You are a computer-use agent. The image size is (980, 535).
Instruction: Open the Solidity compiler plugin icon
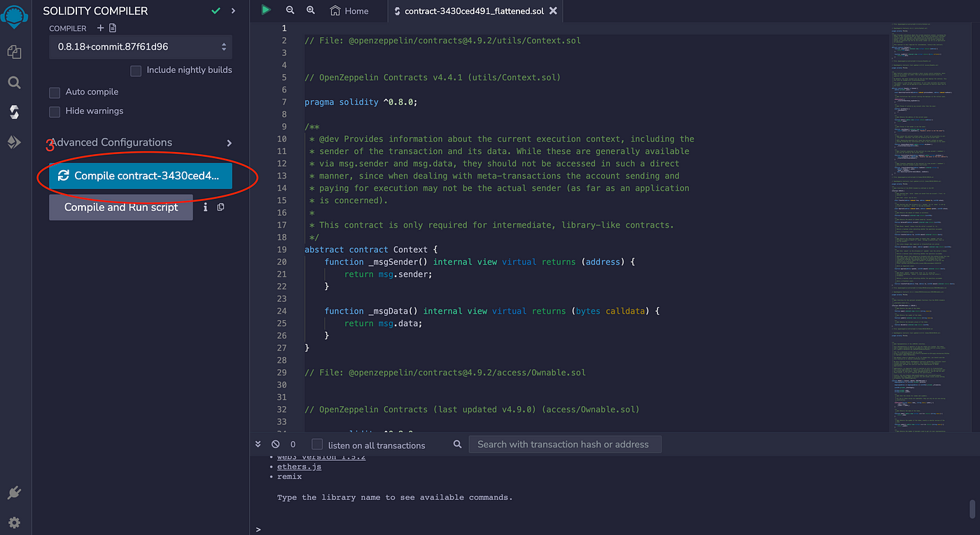click(14, 112)
